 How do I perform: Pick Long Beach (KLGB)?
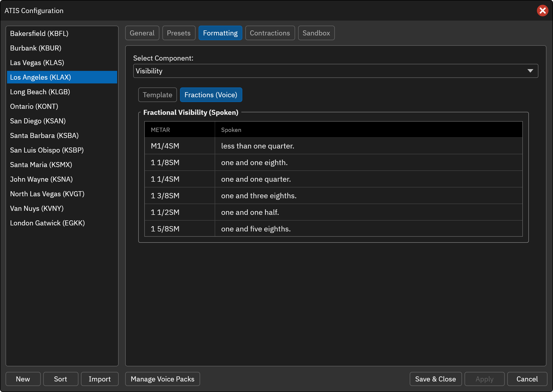(62, 92)
